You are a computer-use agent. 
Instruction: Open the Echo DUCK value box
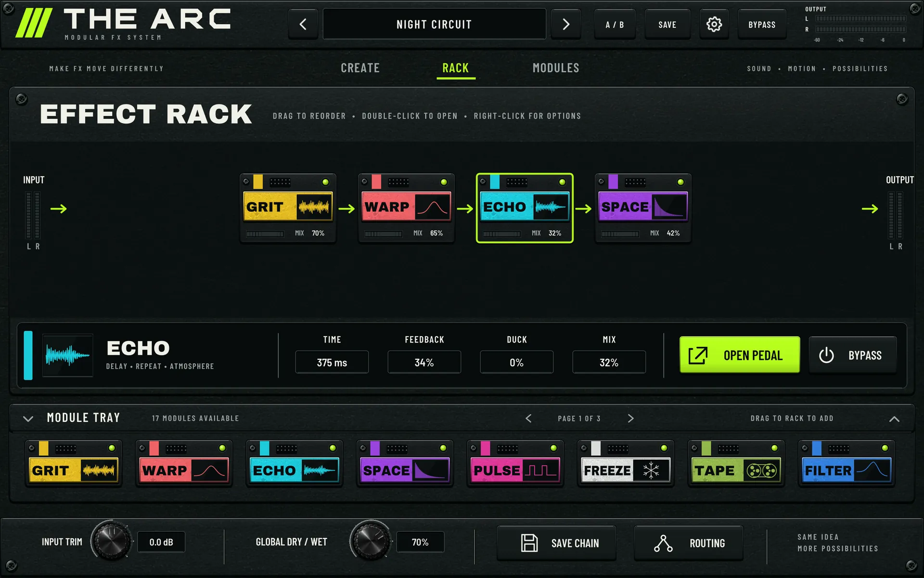coord(517,362)
